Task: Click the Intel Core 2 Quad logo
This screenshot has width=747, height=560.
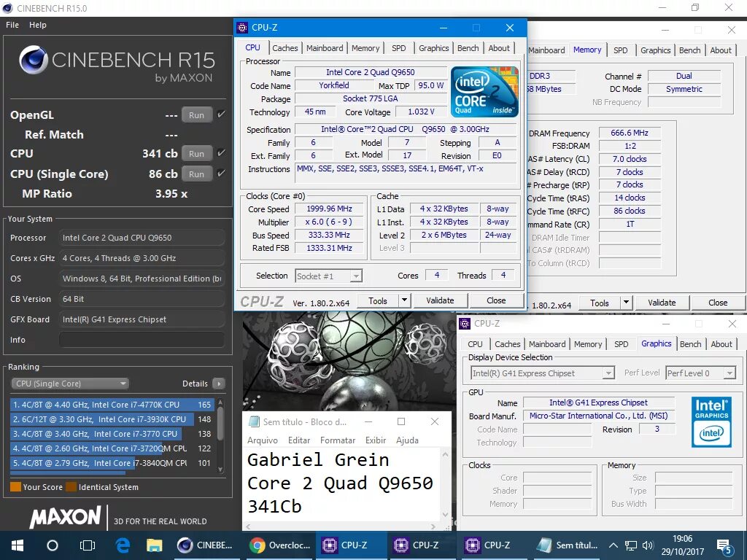Action: [484, 92]
